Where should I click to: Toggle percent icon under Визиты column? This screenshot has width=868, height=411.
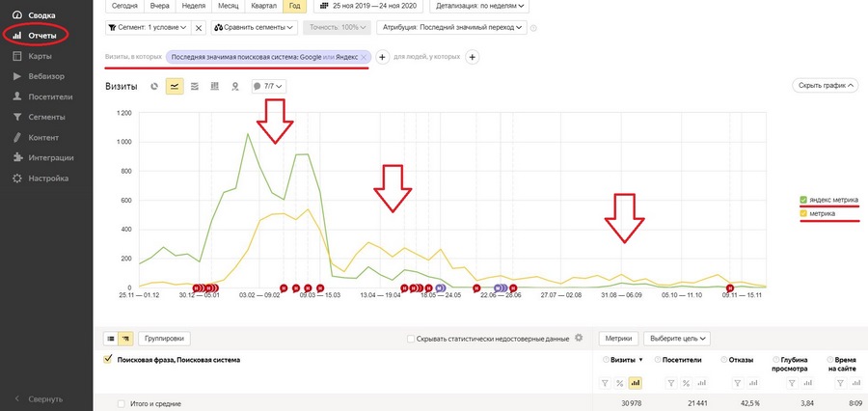(x=620, y=383)
